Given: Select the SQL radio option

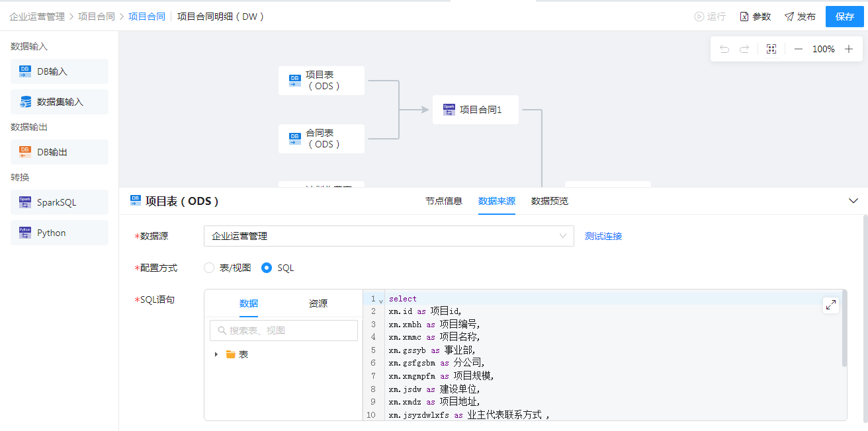Looking at the screenshot, I should click(267, 268).
